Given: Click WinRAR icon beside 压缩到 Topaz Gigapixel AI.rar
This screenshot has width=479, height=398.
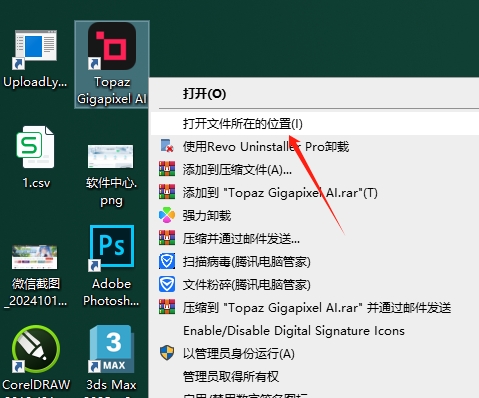Looking at the screenshot, I should tap(167, 307).
